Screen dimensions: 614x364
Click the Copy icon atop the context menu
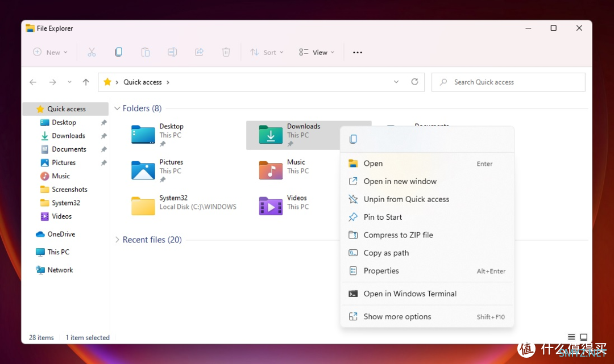(x=353, y=139)
